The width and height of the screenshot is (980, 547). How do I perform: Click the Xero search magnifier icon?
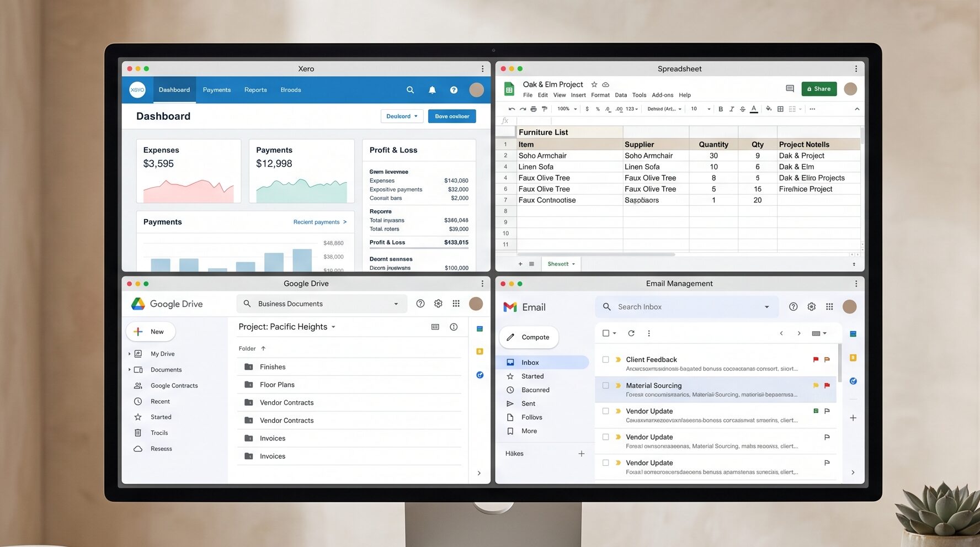(x=410, y=90)
